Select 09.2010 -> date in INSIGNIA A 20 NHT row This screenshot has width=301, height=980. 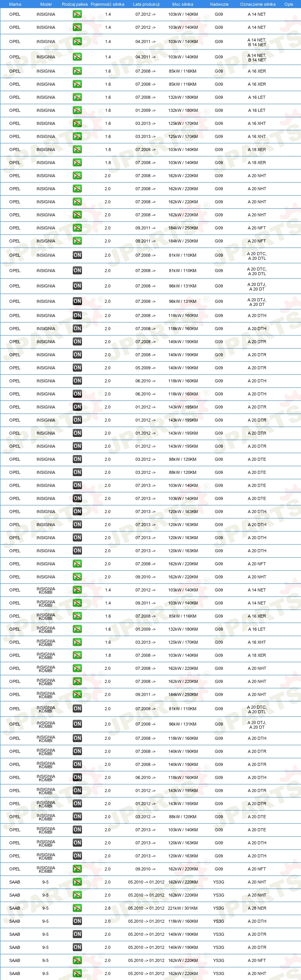click(145, 577)
